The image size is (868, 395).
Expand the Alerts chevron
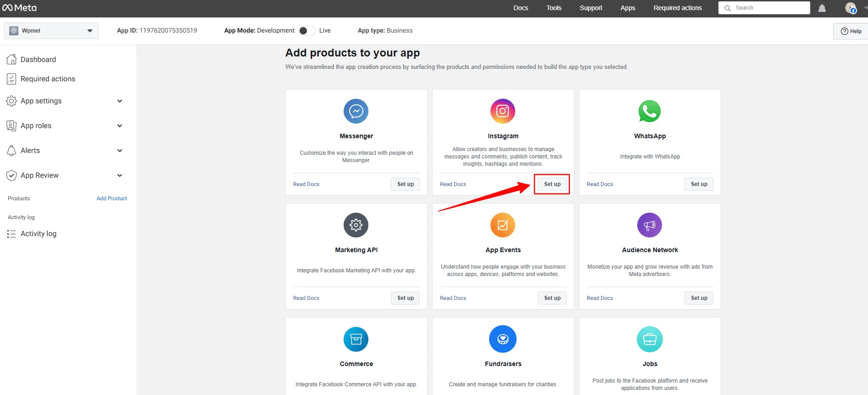[x=120, y=151]
